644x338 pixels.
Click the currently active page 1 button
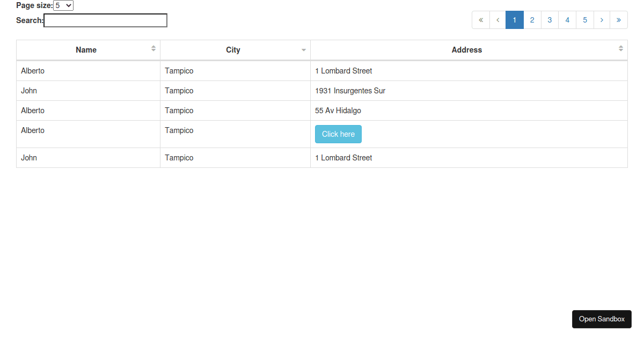coord(515,19)
